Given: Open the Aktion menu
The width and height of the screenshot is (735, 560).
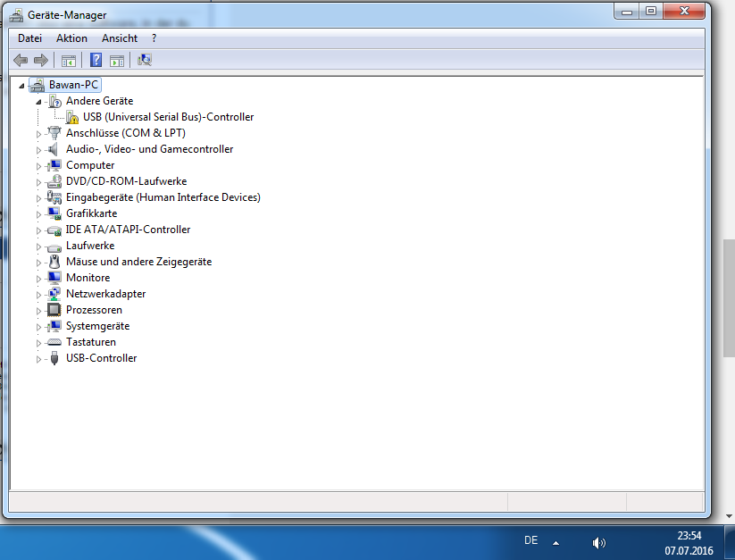Looking at the screenshot, I should [71, 38].
